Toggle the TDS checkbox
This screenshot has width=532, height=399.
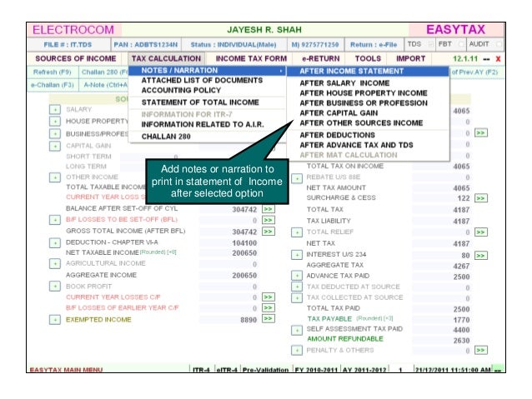click(x=431, y=44)
